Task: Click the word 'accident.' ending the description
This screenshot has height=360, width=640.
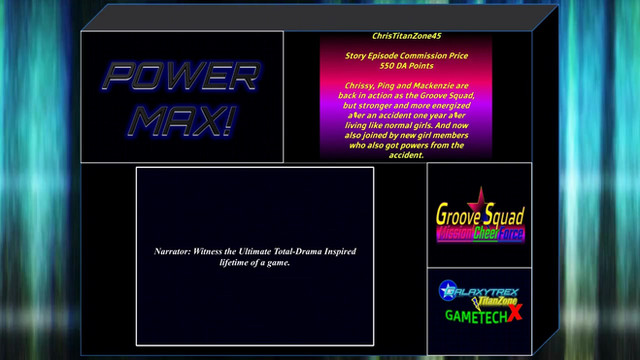Action: tap(406, 155)
